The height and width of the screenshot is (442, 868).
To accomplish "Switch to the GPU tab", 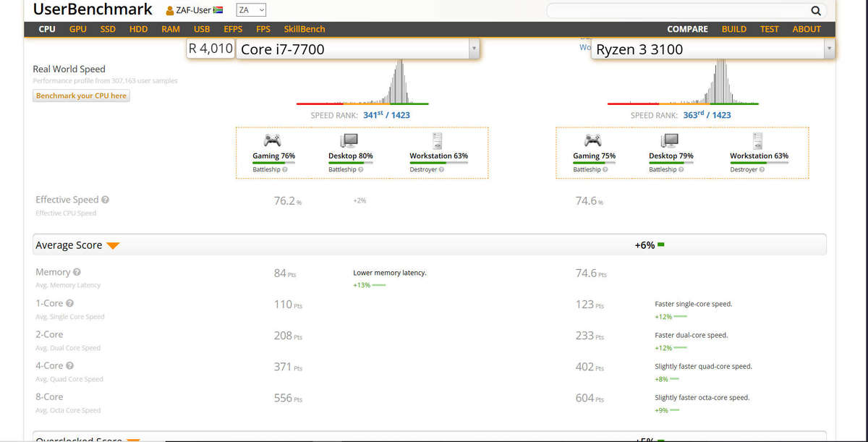I will click(77, 30).
